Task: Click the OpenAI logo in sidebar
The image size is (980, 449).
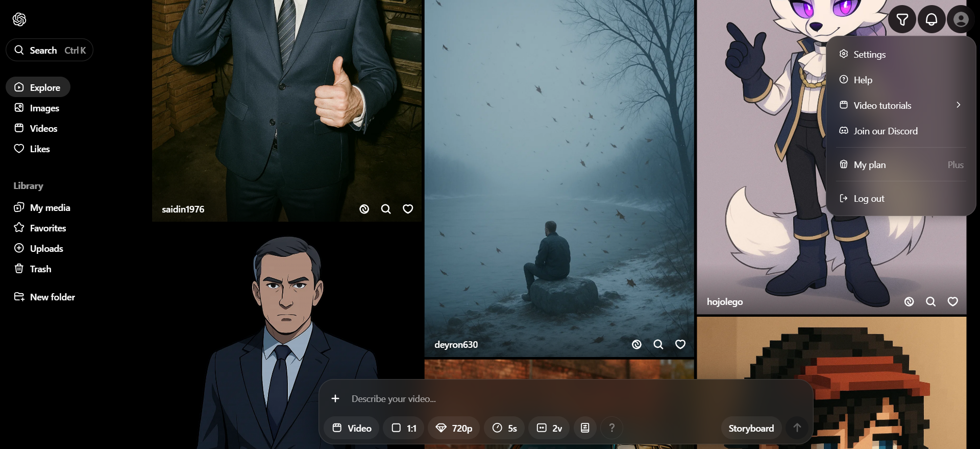Action: point(19,19)
